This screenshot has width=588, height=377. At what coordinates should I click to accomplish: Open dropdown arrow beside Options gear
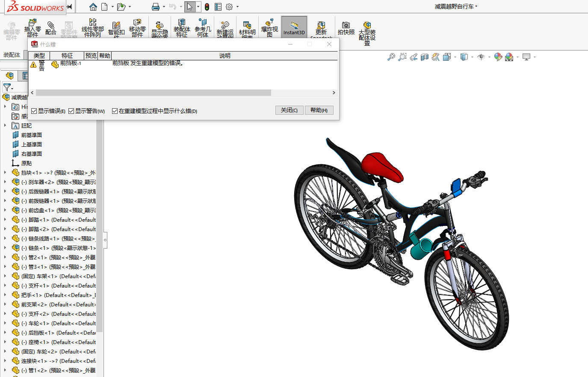click(237, 7)
